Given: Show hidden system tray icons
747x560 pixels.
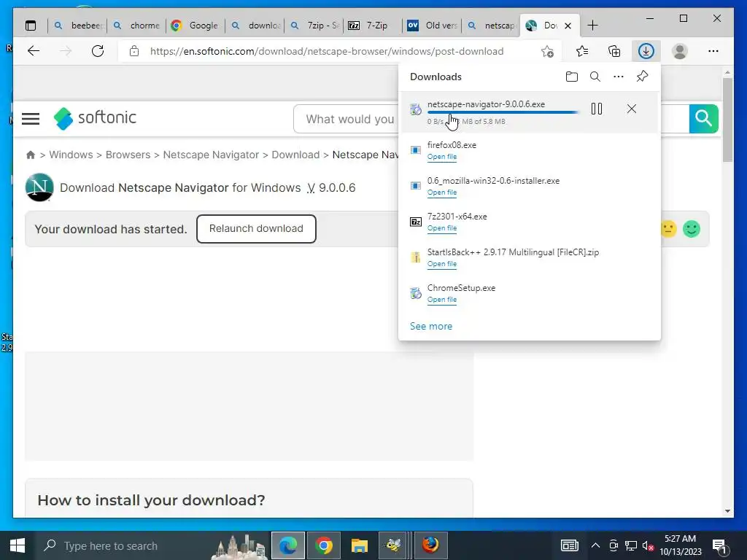Looking at the screenshot, I should [595, 545].
